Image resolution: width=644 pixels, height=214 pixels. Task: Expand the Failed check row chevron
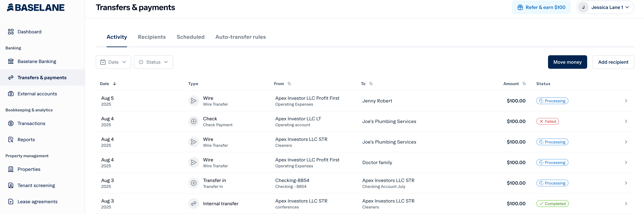pos(626,121)
